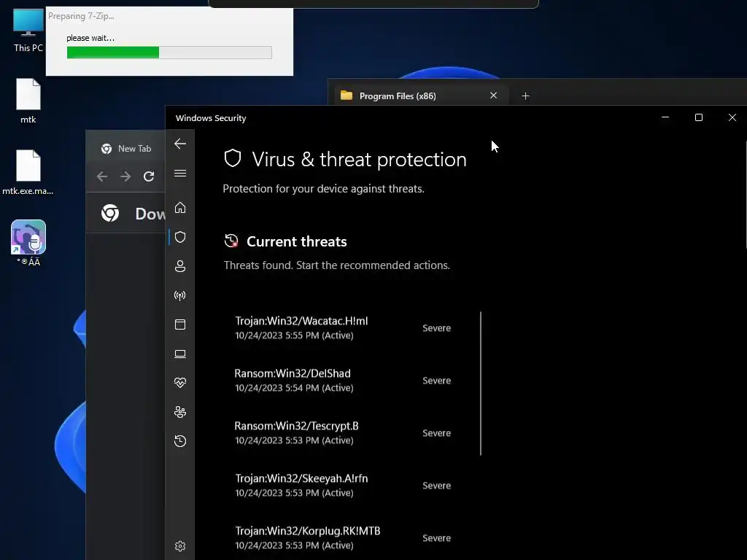Open Device performance & health heart icon

[x=180, y=383]
